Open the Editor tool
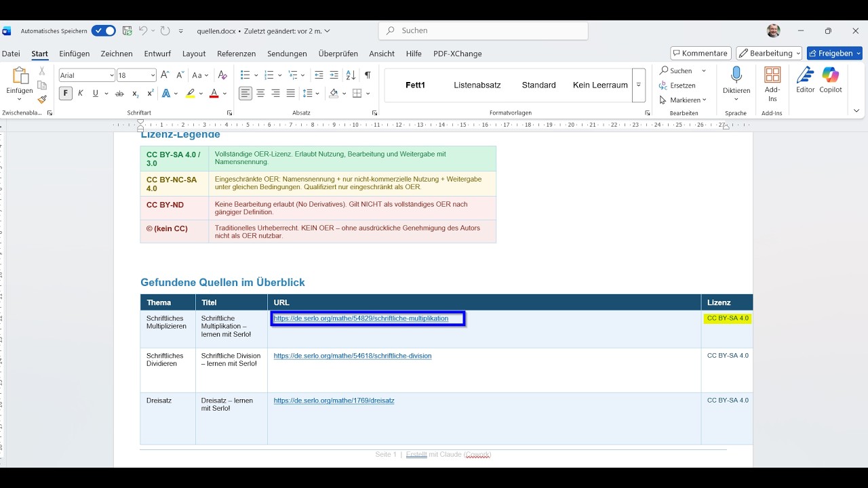The height and width of the screenshot is (488, 868). (806, 80)
